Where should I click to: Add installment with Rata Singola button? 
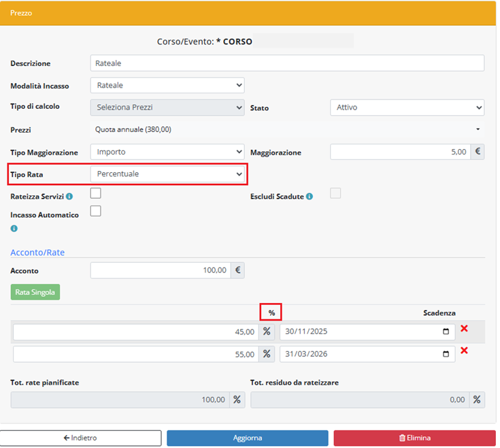click(x=35, y=293)
